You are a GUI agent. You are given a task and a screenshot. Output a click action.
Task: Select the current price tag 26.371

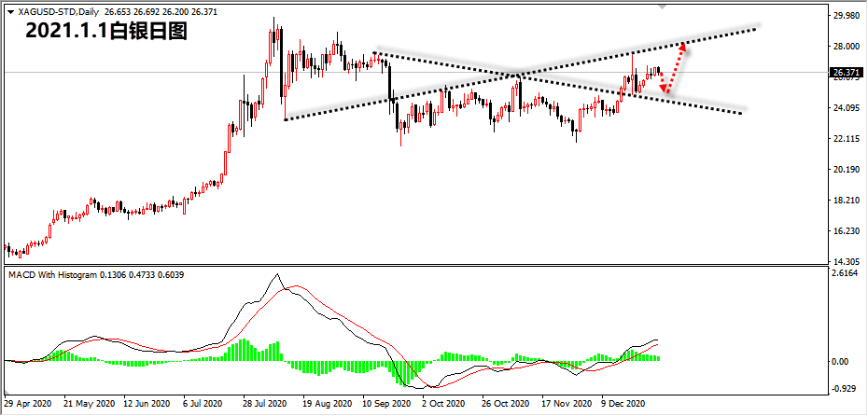[846, 73]
